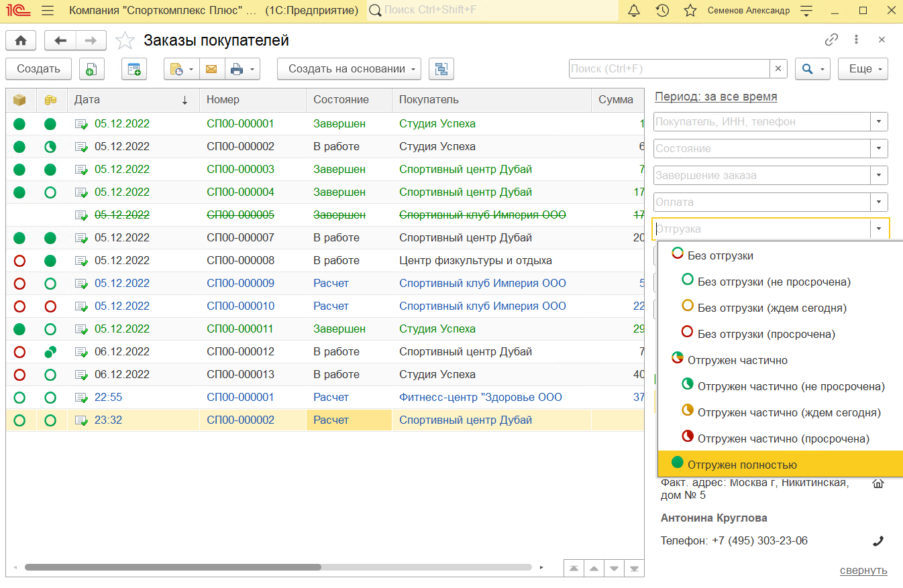Copy link to this form icon
Viewport: 903px width, 588px height.
(x=831, y=40)
